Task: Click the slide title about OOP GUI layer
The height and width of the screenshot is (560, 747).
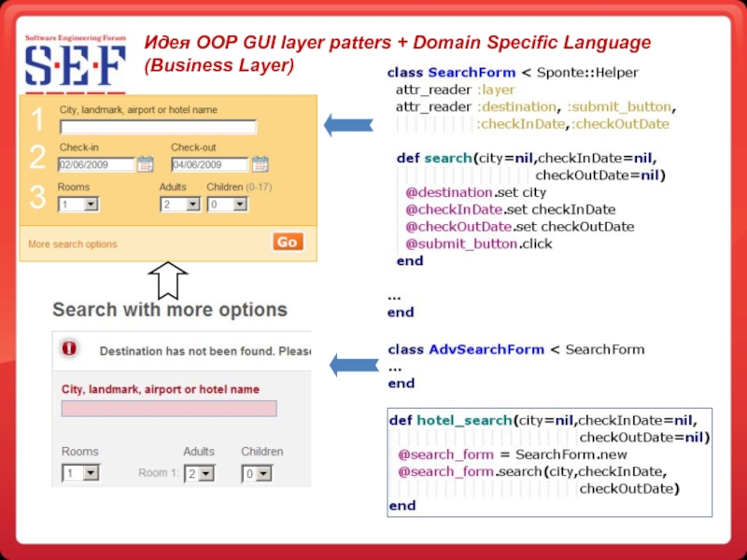Action: (x=398, y=53)
